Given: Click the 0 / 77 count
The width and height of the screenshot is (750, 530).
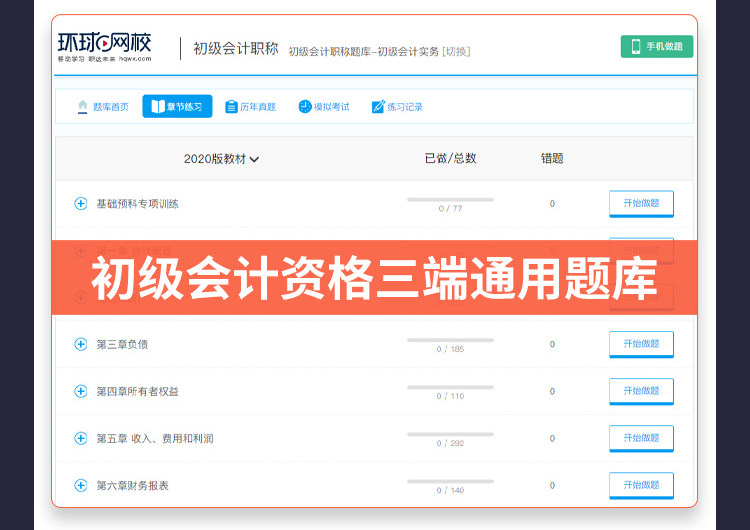Looking at the screenshot, I should coord(450,209).
